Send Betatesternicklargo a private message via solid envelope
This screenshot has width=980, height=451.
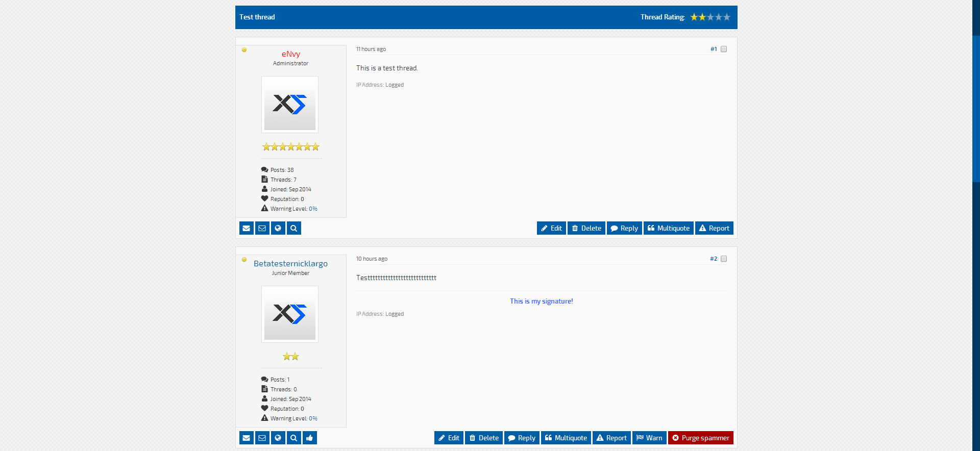tap(247, 438)
